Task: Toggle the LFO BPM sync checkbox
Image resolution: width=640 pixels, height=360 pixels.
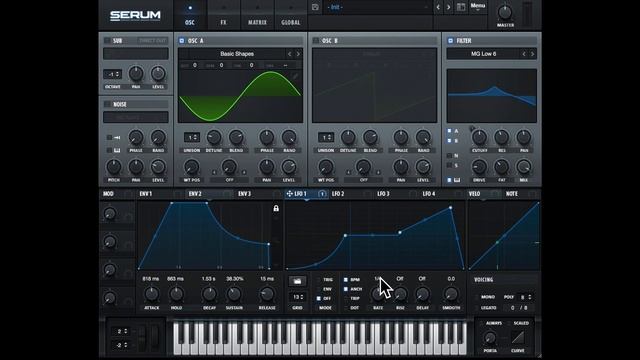Action: tap(346, 280)
